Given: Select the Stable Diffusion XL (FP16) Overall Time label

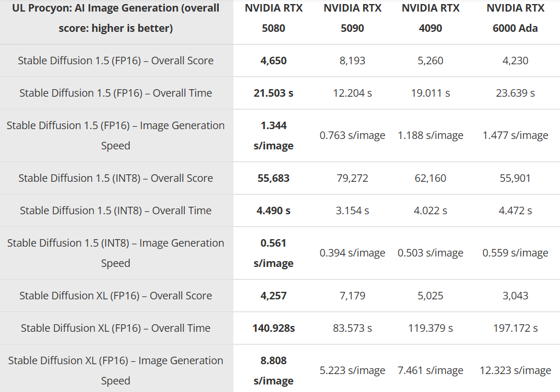Looking at the screenshot, I should [116, 328].
